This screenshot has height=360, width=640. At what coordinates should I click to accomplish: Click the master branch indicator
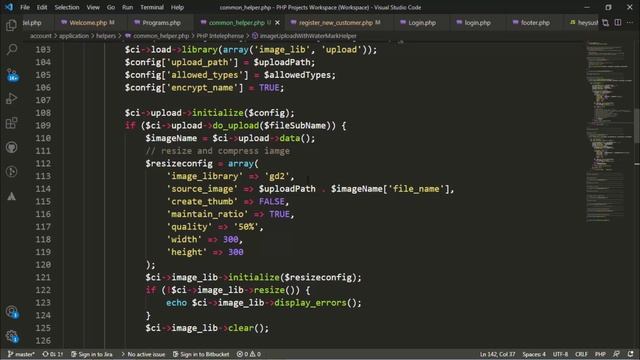pyautogui.click(x=21, y=354)
